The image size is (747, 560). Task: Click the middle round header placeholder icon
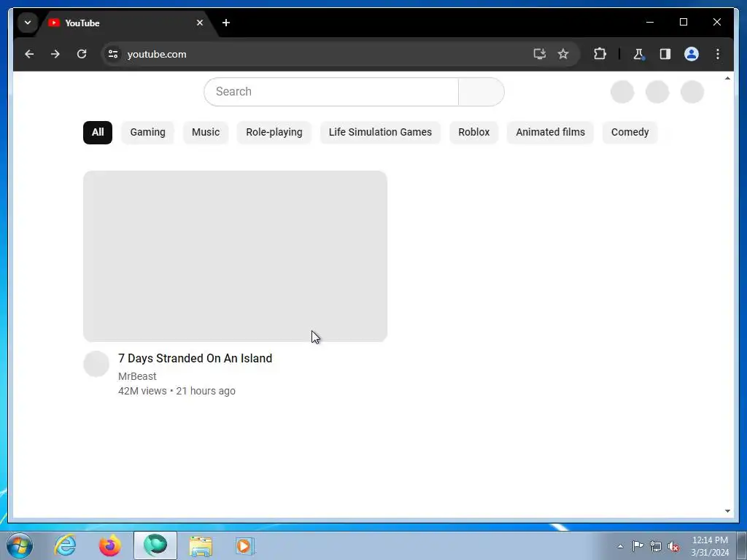[x=657, y=92]
